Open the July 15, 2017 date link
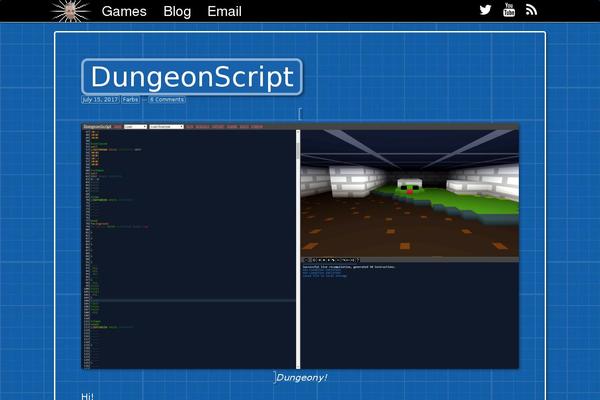This screenshot has height=400, width=600. pyautogui.click(x=100, y=100)
